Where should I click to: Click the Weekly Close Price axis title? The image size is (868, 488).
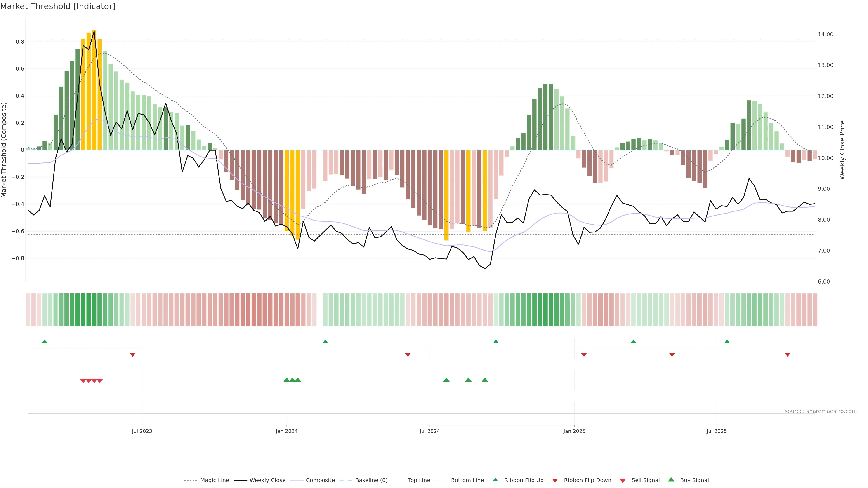pos(842,150)
